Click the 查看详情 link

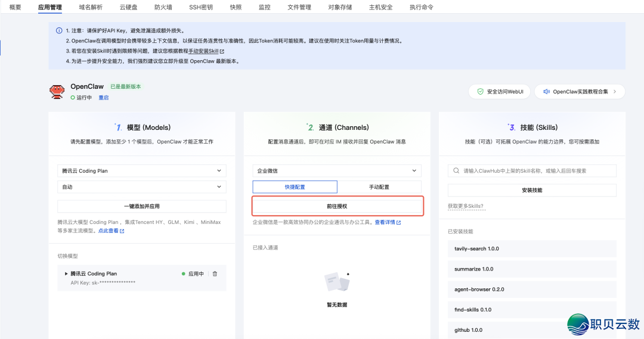[x=385, y=222]
